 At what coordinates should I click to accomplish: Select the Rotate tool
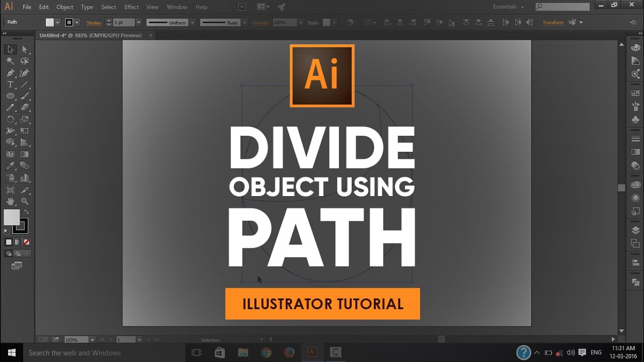tap(10, 119)
